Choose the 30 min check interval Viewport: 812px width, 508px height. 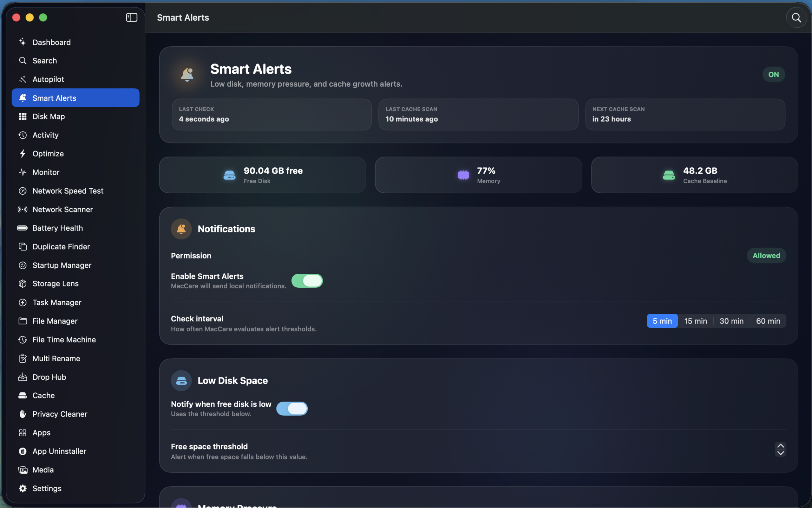[731, 321]
